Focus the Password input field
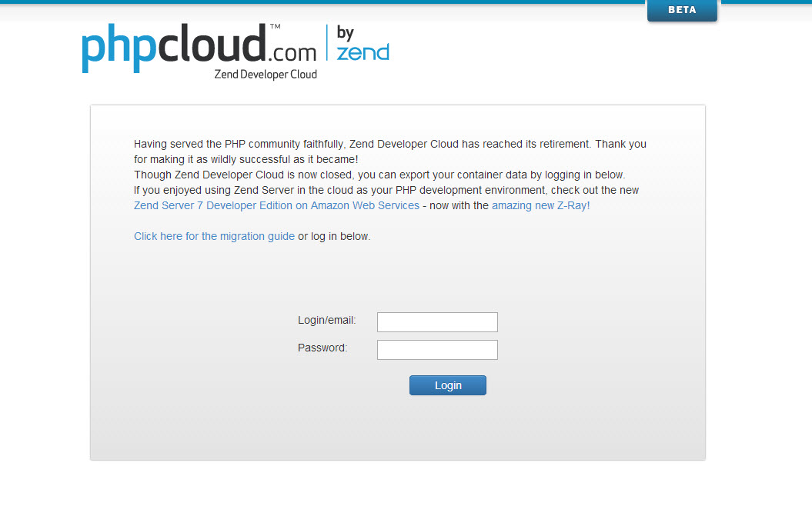Image resolution: width=812 pixels, height=526 pixels. pos(437,350)
